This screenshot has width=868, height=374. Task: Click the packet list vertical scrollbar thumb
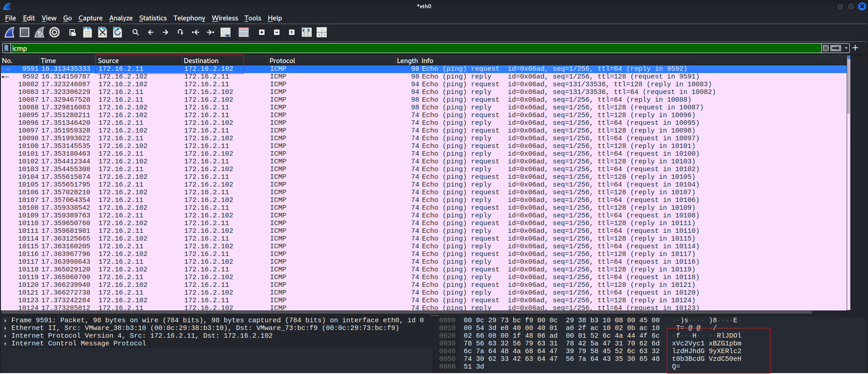tap(848, 85)
